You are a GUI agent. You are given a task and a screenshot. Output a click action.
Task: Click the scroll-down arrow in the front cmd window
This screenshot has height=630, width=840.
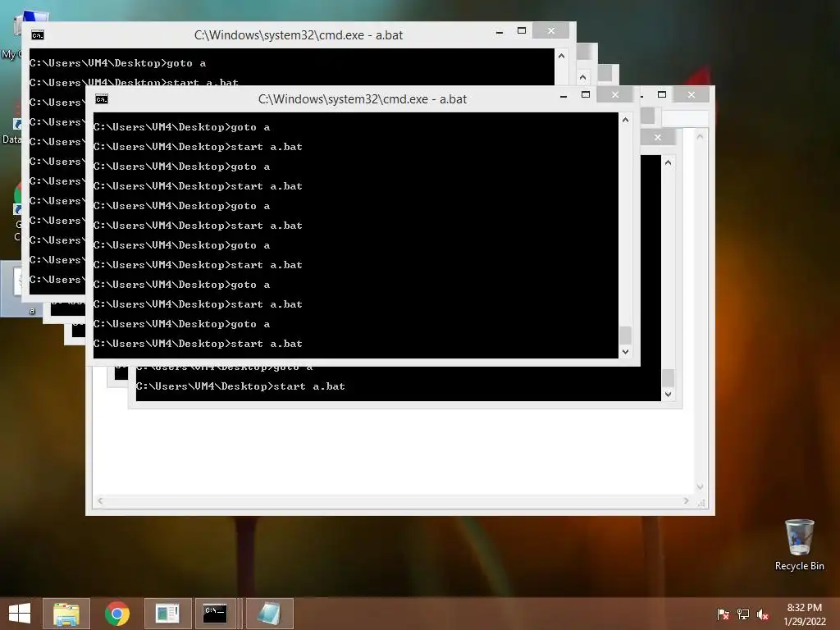(x=625, y=352)
